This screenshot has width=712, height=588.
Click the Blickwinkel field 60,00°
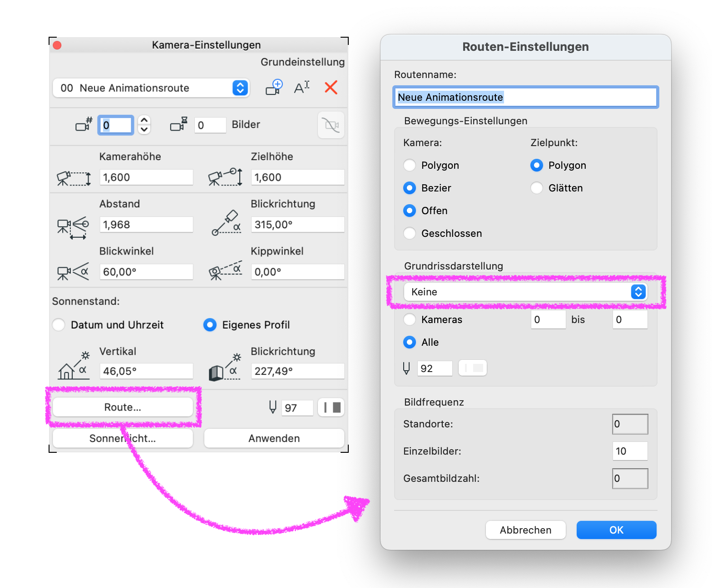pyautogui.click(x=146, y=272)
